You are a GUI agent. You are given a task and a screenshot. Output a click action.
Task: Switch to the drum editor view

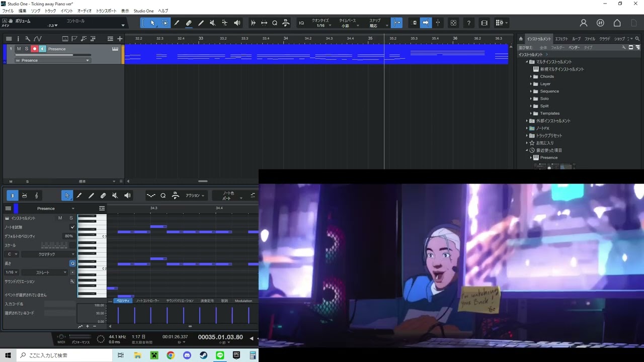coord(24,196)
